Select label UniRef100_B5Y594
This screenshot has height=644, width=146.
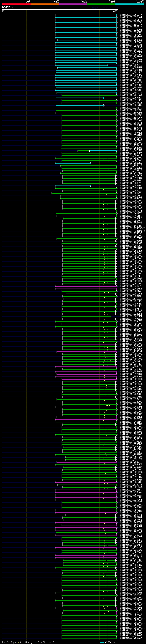click(131, 113)
